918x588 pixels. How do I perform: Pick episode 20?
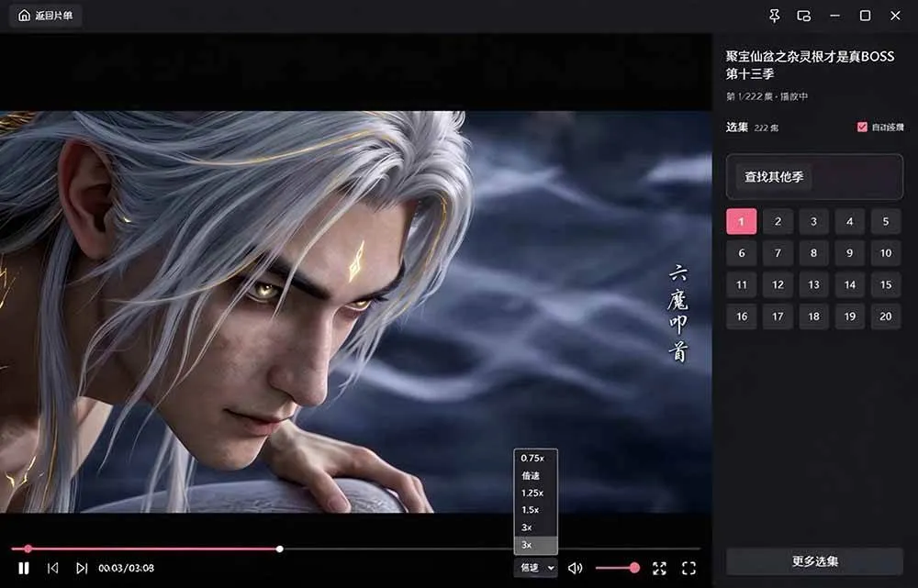tap(886, 316)
